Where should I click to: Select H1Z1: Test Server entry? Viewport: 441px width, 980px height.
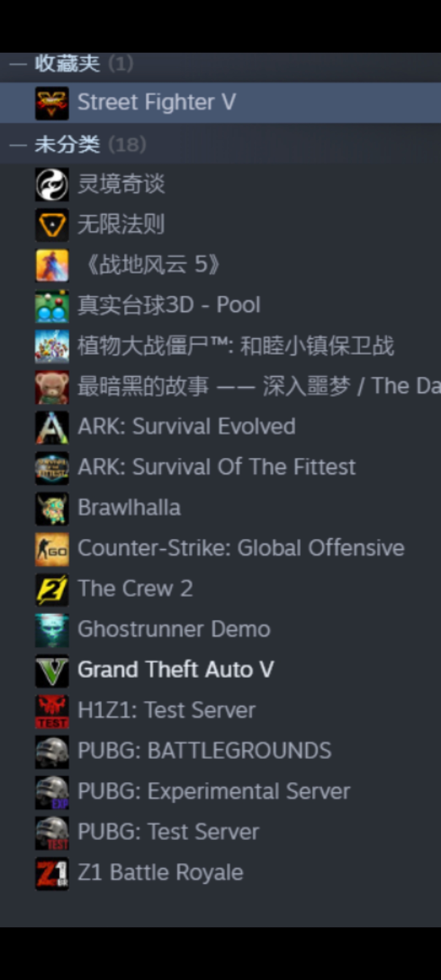click(220, 711)
